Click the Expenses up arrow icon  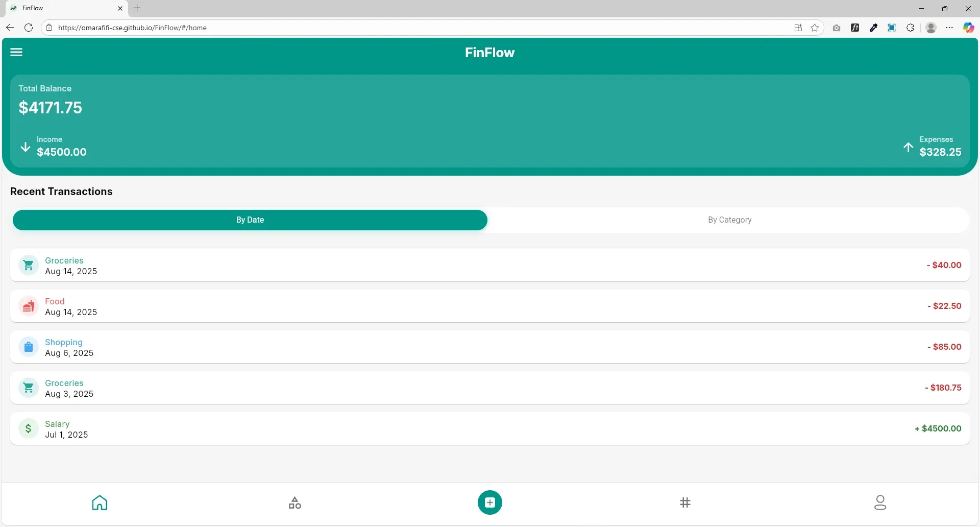pyautogui.click(x=908, y=147)
